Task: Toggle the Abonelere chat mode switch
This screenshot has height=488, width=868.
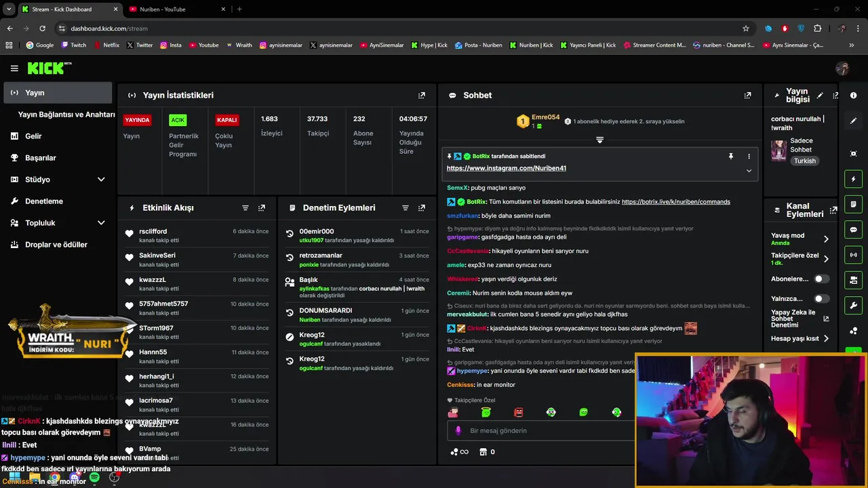Action: coord(821,279)
